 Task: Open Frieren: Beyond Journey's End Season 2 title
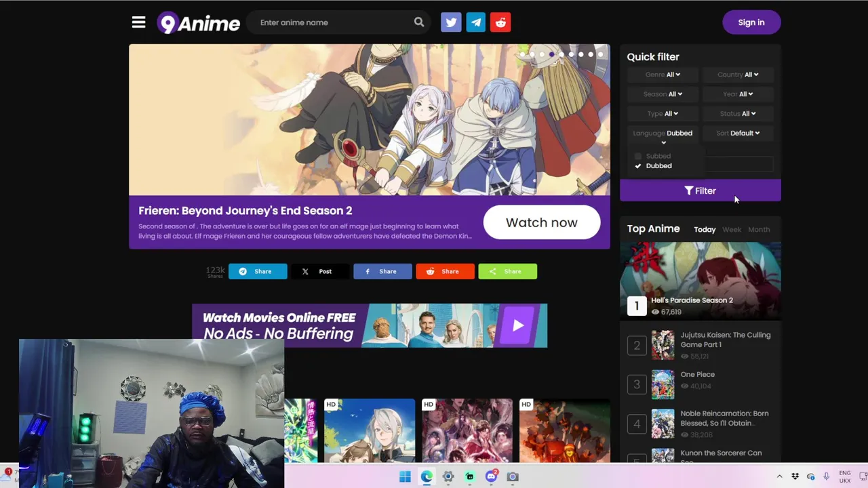pyautogui.click(x=245, y=211)
